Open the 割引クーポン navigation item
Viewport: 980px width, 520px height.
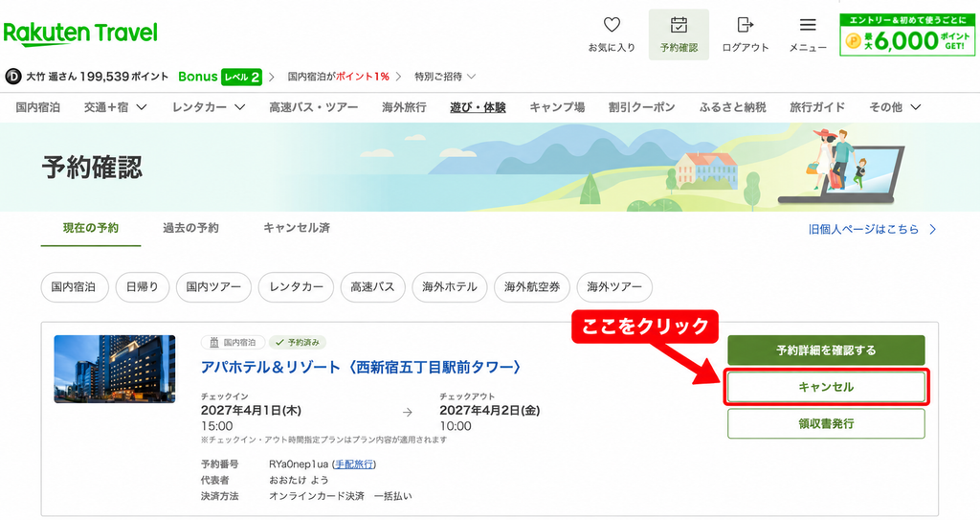pos(642,107)
